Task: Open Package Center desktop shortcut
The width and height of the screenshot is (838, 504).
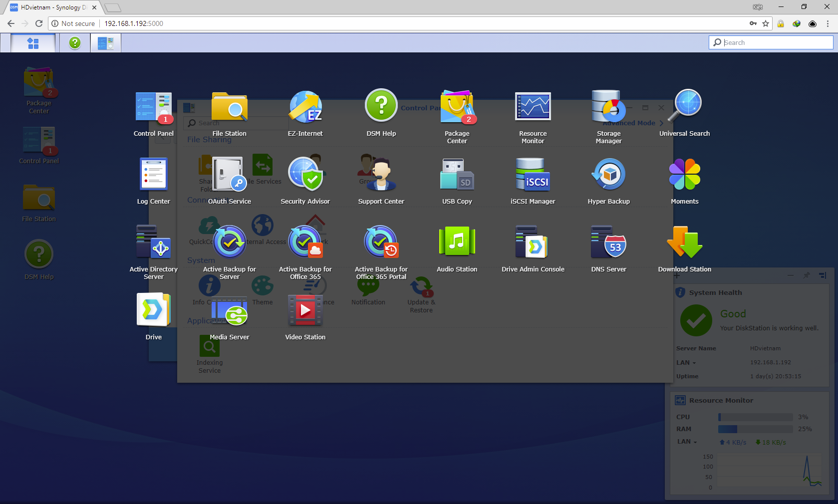Action: coord(39,91)
